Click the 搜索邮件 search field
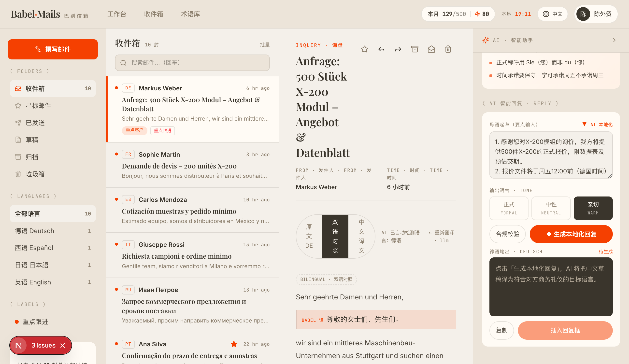This screenshot has height=364, width=629. coord(192,63)
